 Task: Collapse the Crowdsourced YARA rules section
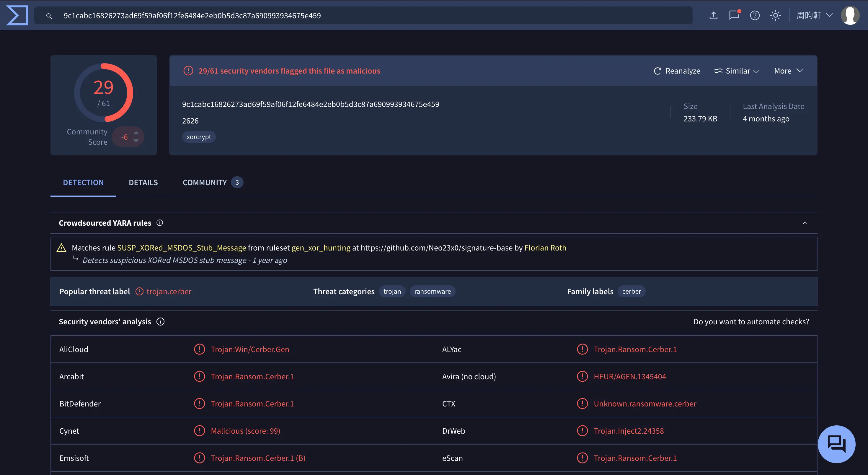pyautogui.click(x=805, y=223)
